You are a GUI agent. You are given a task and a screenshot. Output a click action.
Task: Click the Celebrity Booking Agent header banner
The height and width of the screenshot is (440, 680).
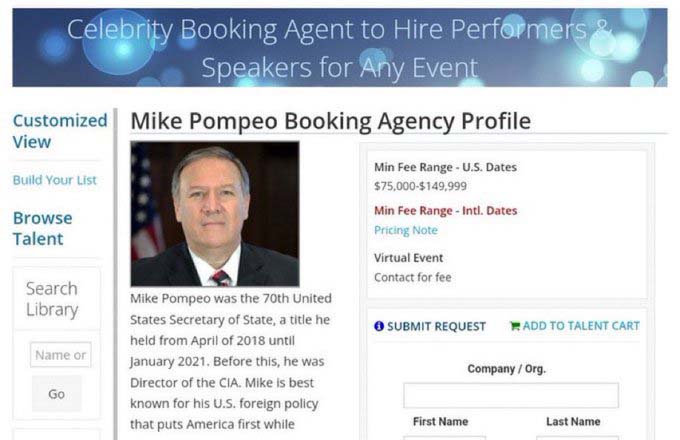tap(340, 47)
